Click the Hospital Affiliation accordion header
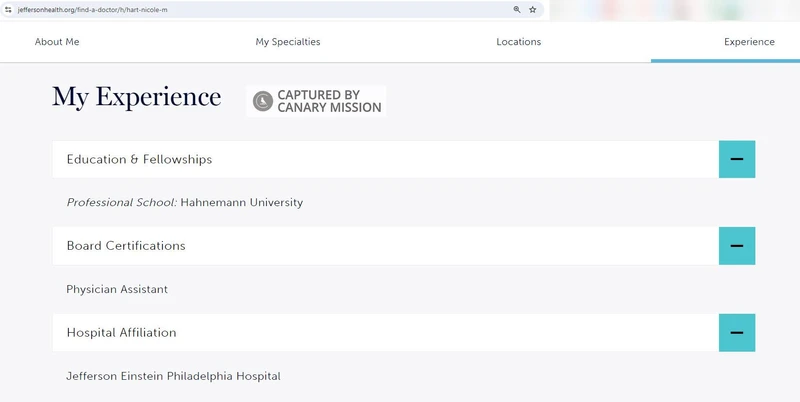 pos(121,332)
